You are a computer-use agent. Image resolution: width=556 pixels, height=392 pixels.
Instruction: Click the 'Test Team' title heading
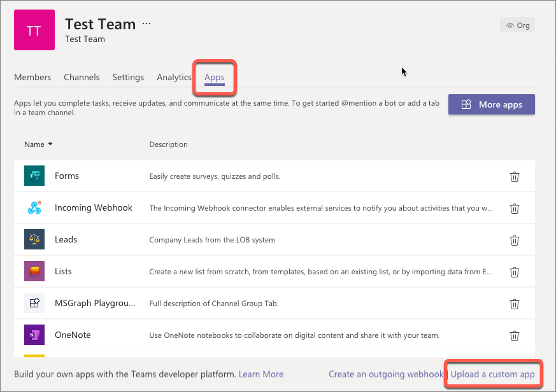(101, 24)
